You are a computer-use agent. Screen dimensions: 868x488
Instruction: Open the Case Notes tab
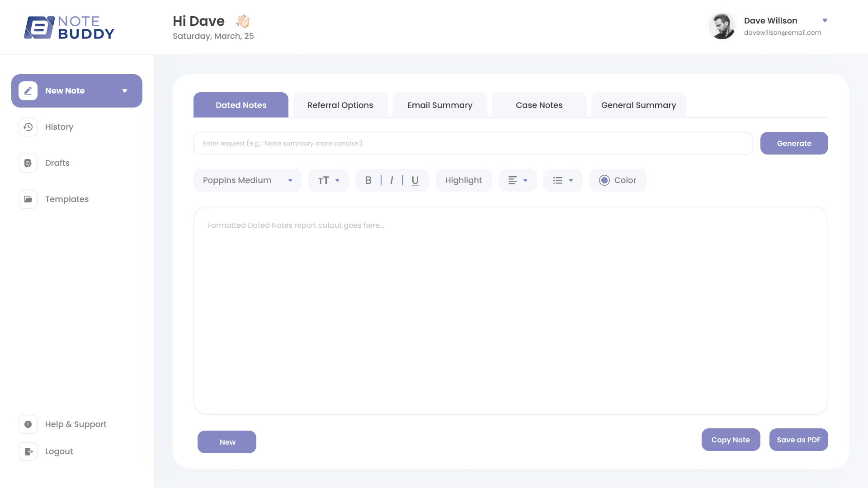pyautogui.click(x=539, y=105)
